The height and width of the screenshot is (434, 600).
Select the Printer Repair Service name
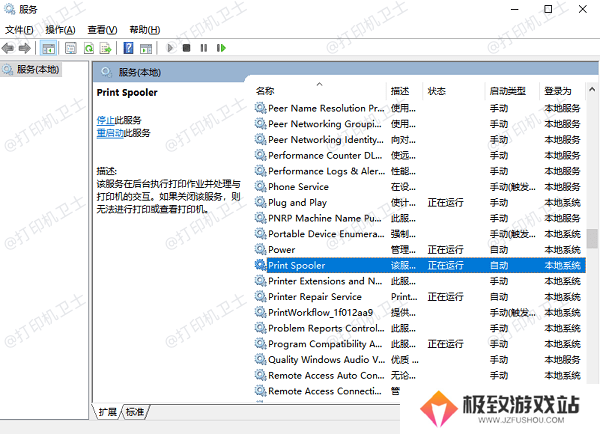coord(315,297)
